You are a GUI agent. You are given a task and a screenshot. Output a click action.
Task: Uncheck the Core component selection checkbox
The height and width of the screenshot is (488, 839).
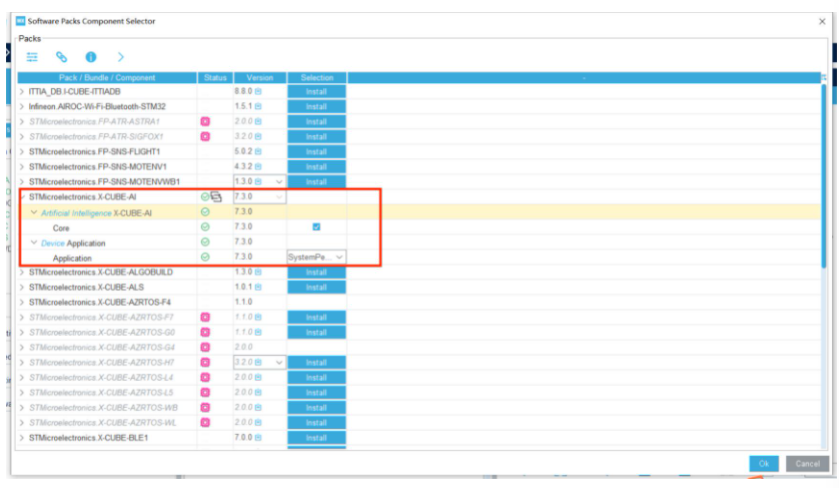316,227
